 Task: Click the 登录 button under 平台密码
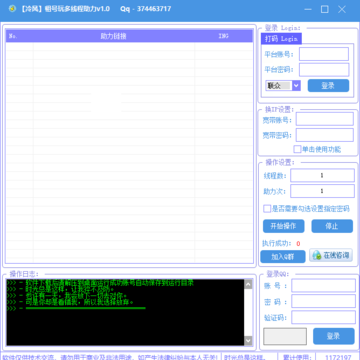coord(328,86)
